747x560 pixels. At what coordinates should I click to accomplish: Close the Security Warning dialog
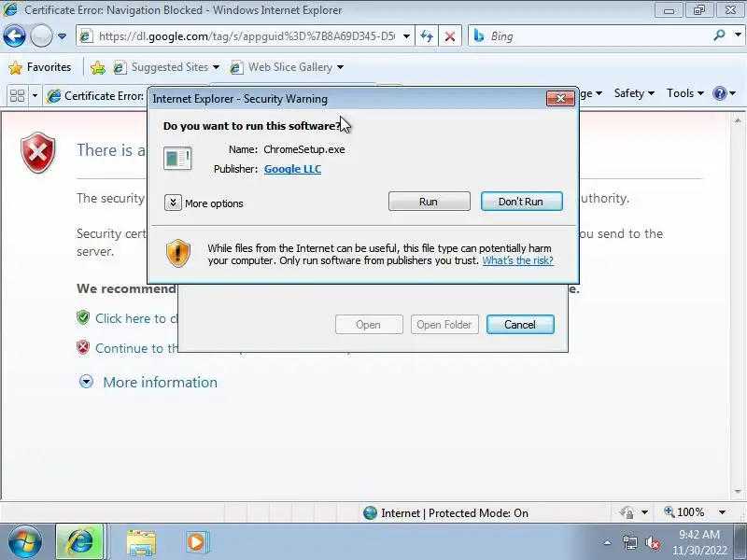click(560, 99)
